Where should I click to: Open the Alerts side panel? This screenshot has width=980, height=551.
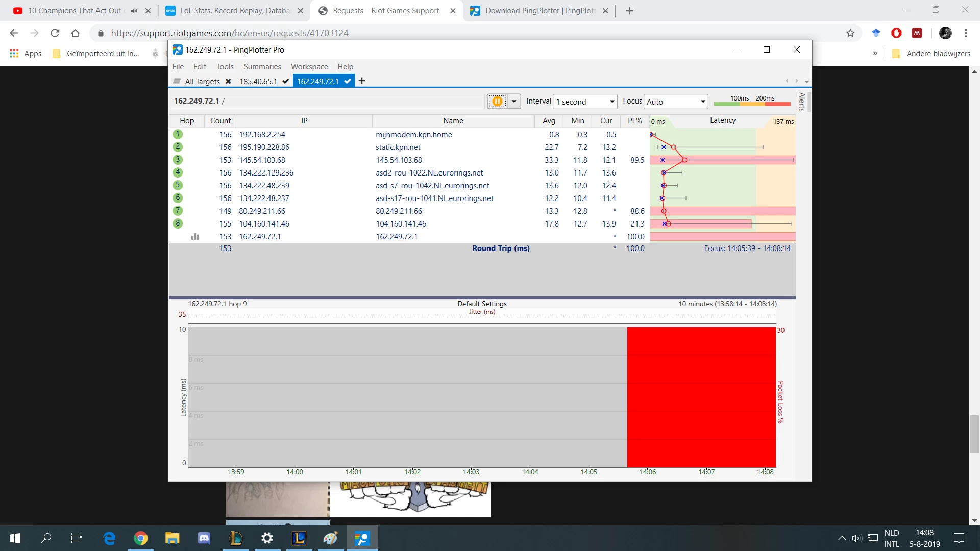(x=802, y=102)
